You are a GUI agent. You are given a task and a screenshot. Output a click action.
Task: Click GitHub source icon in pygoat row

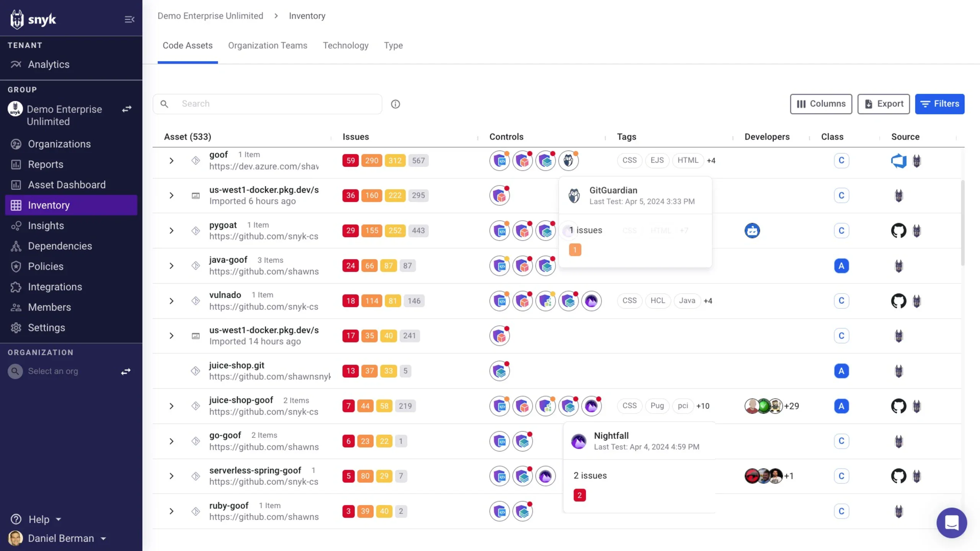[x=898, y=231]
